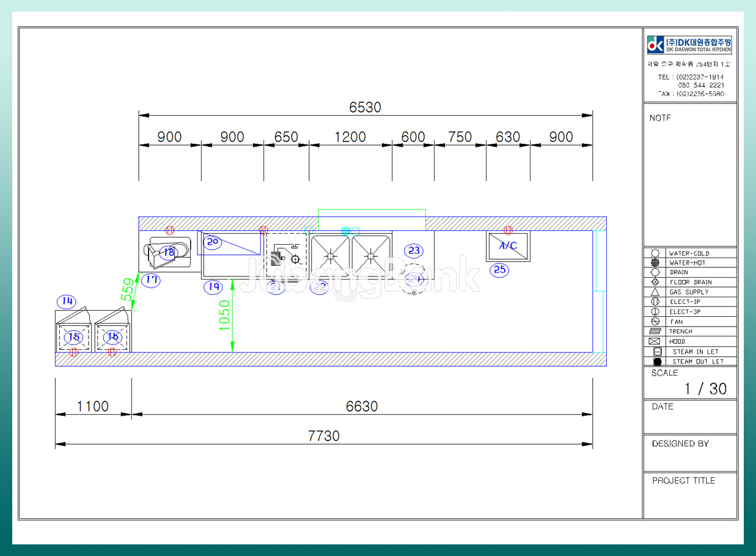
Task: Select the FLOOR DRAIN legend label
Action: coord(691,283)
